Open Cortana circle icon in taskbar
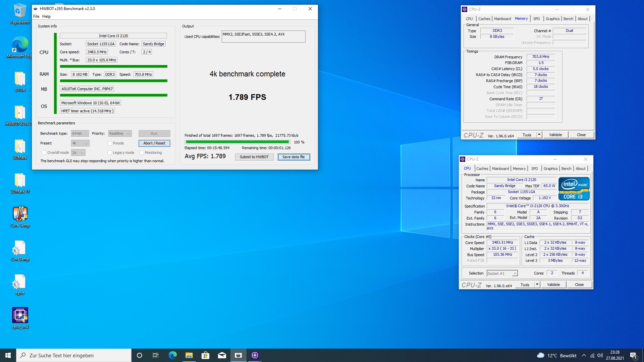Viewport: 644px width, 362px height. click(140, 355)
